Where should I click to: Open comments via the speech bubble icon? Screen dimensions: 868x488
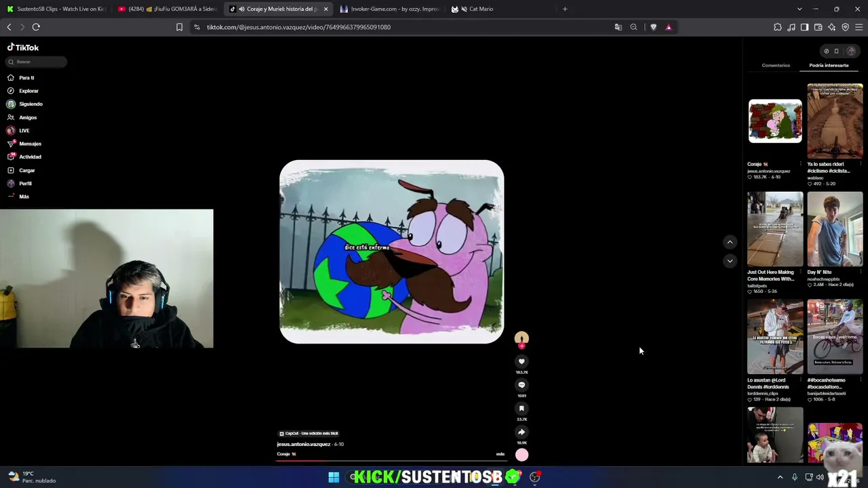pos(521,385)
